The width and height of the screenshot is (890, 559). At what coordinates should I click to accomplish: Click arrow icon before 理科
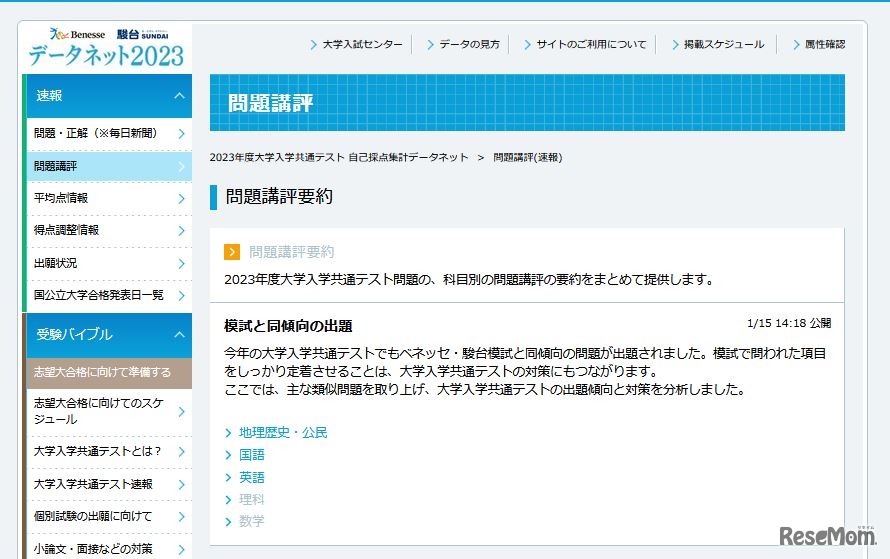(x=228, y=500)
